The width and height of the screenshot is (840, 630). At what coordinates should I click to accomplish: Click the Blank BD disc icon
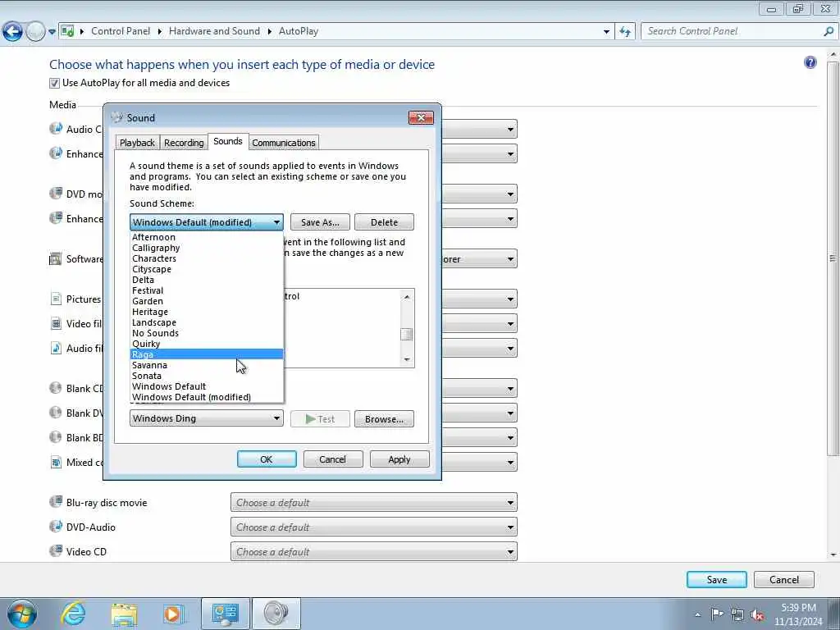coord(56,437)
